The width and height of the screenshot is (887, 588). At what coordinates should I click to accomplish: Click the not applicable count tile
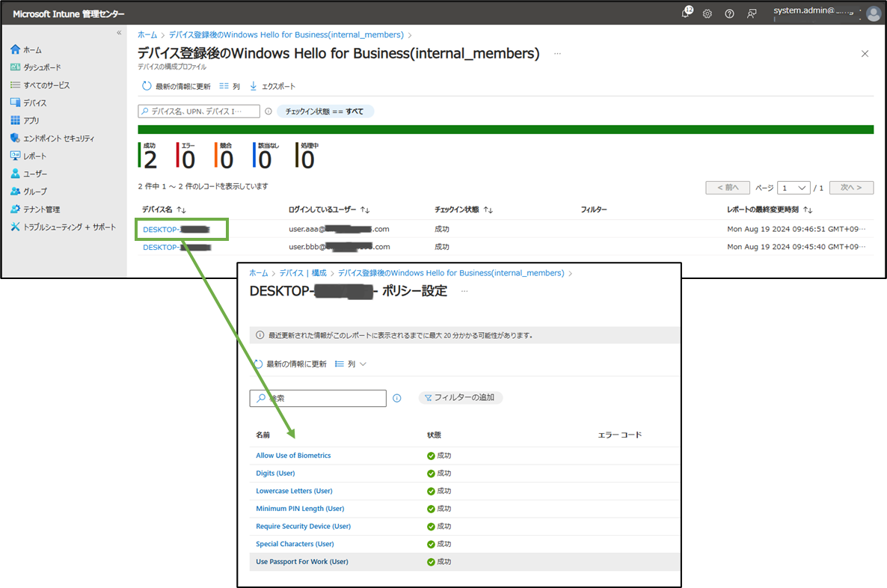pos(266,156)
